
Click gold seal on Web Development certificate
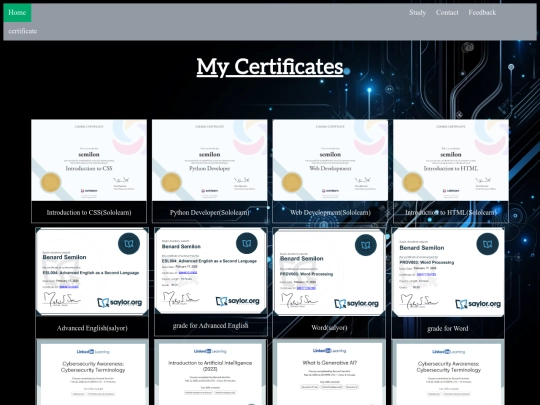coord(292,183)
